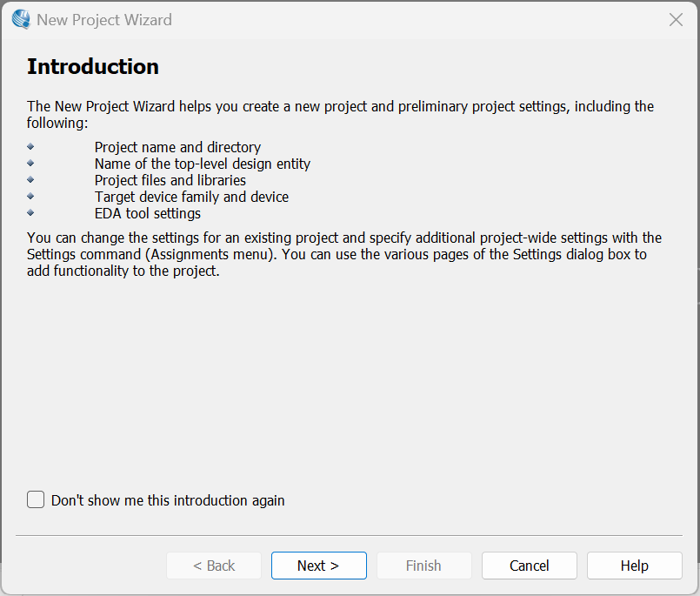Screen dimensions: 700x596
Task: Open the wizard Help button
Action: point(634,566)
